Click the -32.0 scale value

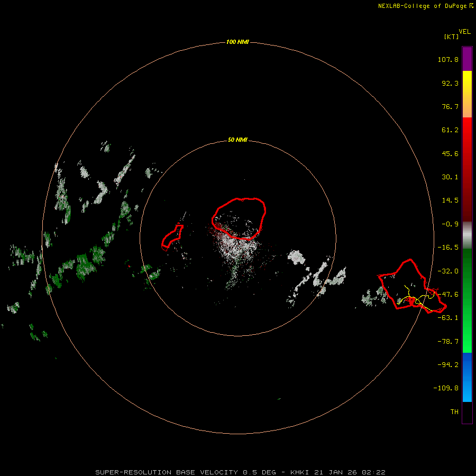point(448,271)
